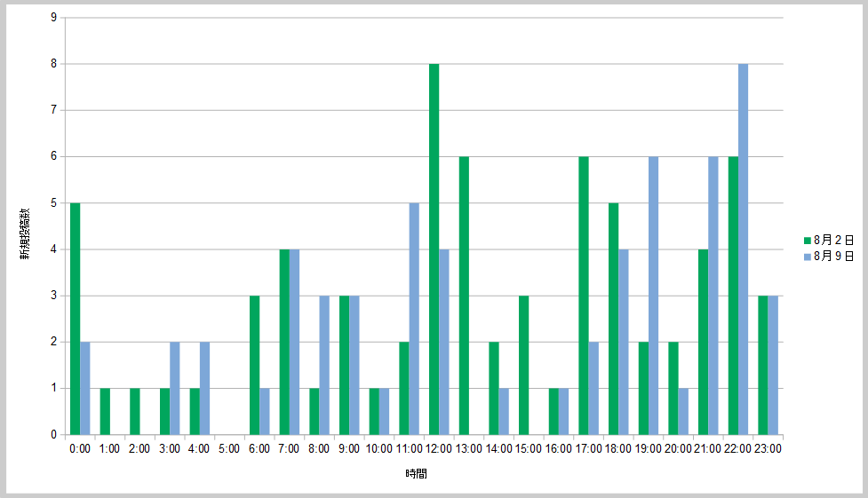Viewport: 868px width, 498px height.
Task: Select the green bar at 6:00
Action: pyautogui.click(x=254, y=365)
